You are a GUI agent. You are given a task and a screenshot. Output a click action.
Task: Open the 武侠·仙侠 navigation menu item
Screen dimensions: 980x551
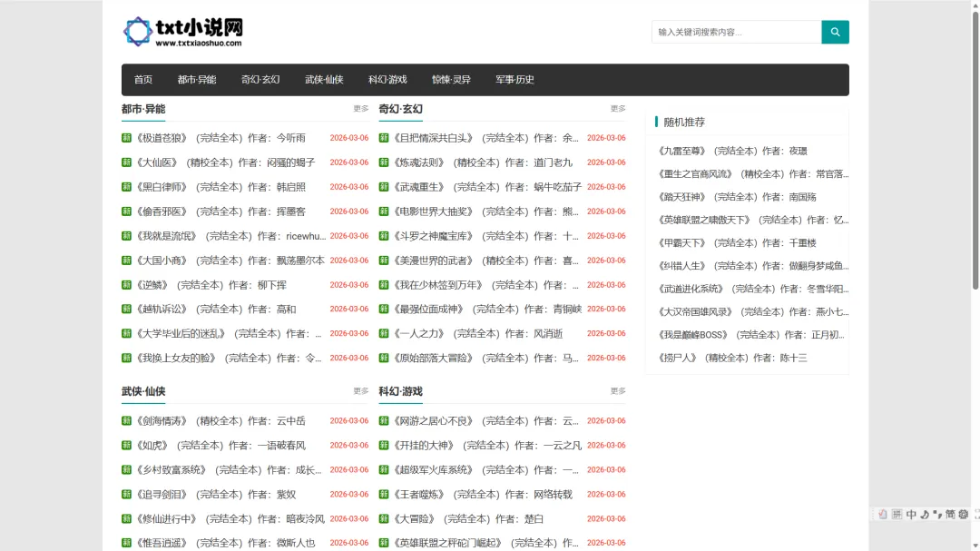(324, 80)
